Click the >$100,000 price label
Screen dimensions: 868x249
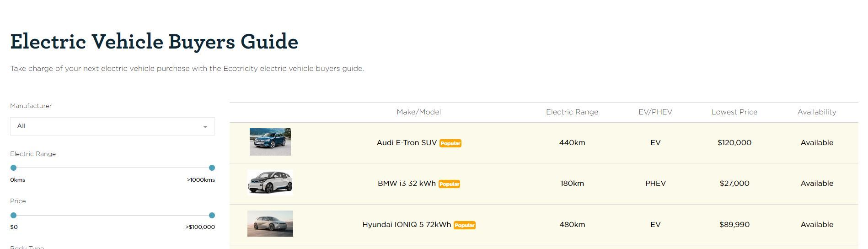click(x=200, y=227)
